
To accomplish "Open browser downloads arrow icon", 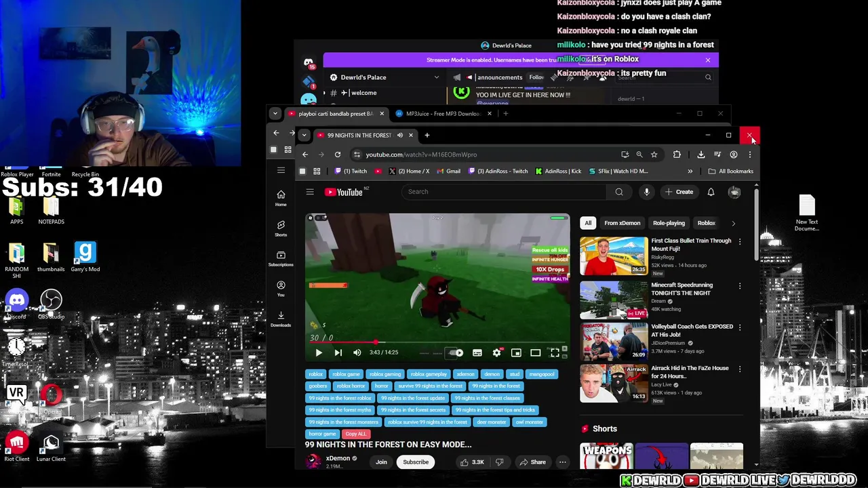I will [701, 155].
